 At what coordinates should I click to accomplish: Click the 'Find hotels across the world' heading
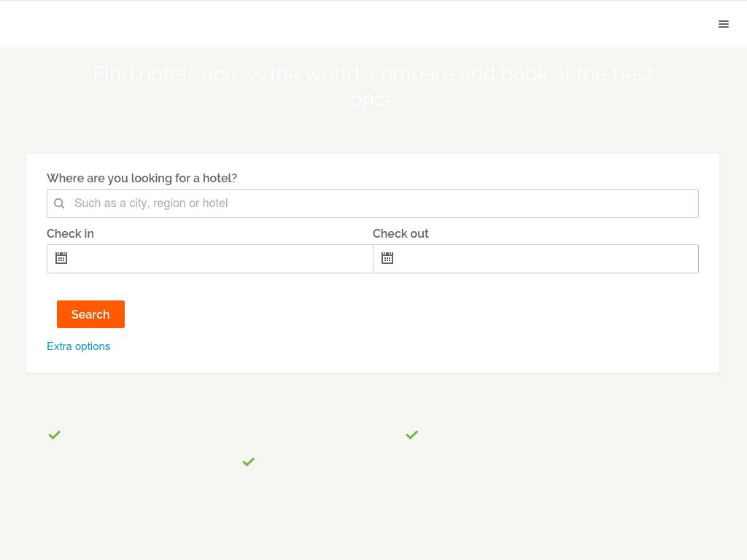373,74
